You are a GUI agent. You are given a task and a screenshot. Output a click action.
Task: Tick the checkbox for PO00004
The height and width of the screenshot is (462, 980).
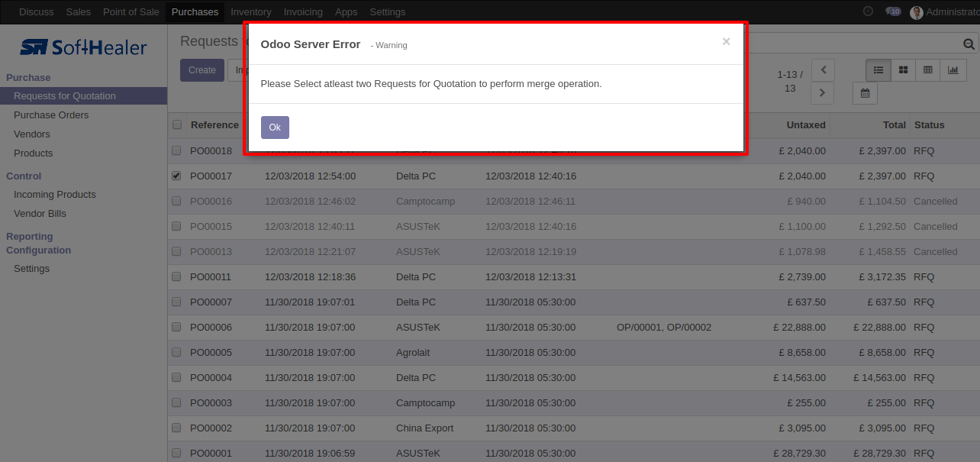pos(176,377)
